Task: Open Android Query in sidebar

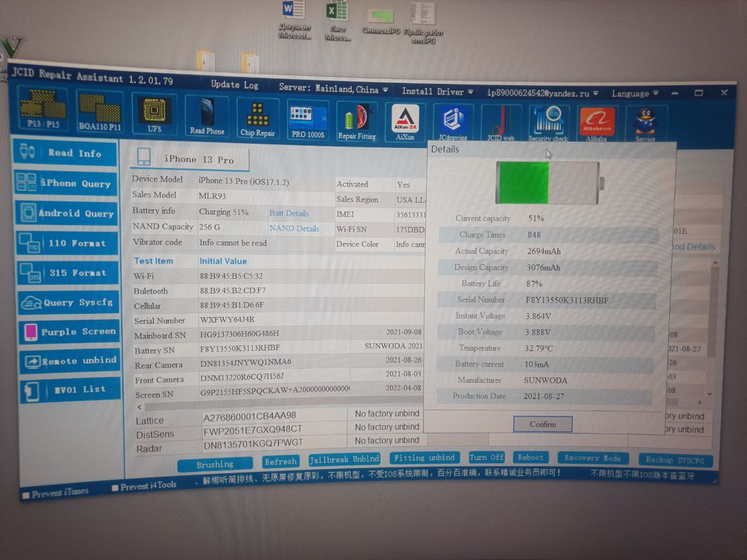Action: coord(66,213)
